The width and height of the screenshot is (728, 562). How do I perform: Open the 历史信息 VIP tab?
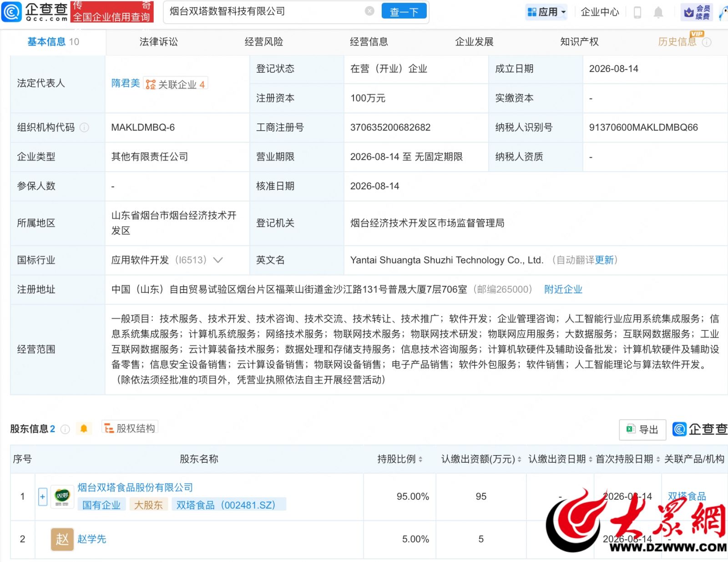[677, 42]
